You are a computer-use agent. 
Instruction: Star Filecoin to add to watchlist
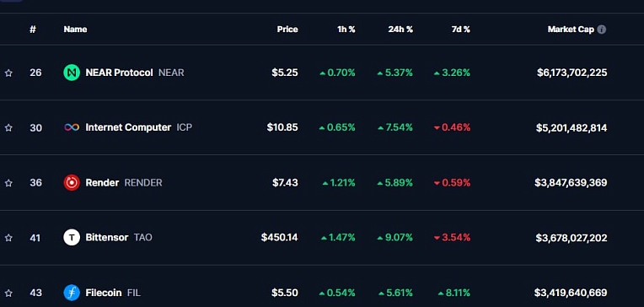click(x=8, y=293)
